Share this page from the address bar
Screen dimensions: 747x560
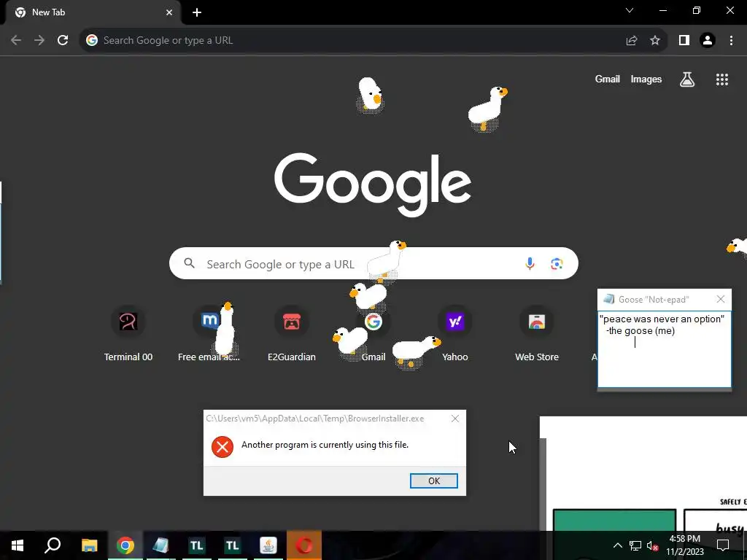pyautogui.click(x=632, y=41)
